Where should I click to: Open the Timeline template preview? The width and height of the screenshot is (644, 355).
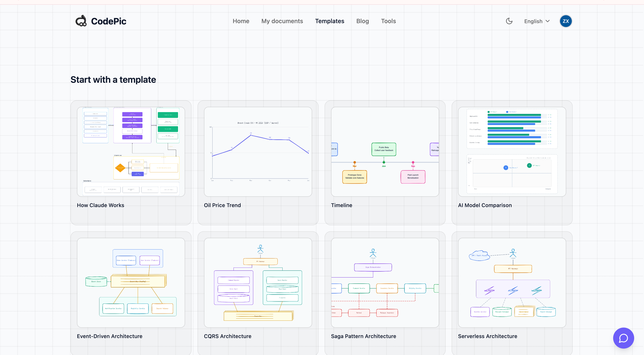click(x=385, y=152)
